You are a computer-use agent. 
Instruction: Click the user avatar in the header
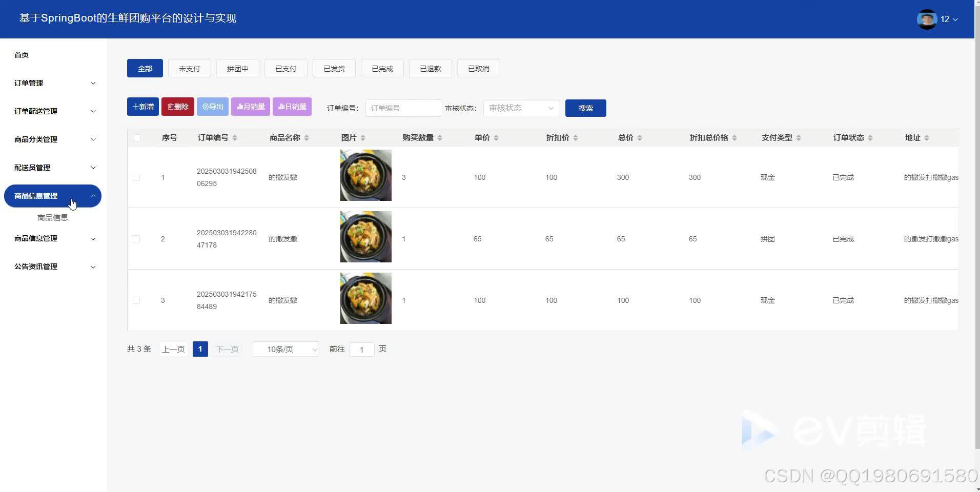[927, 19]
